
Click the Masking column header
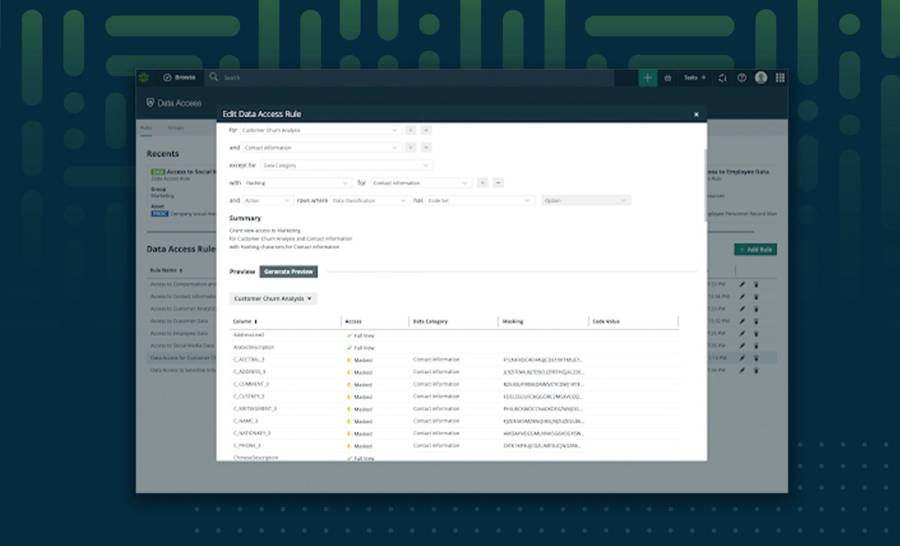(513, 322)
